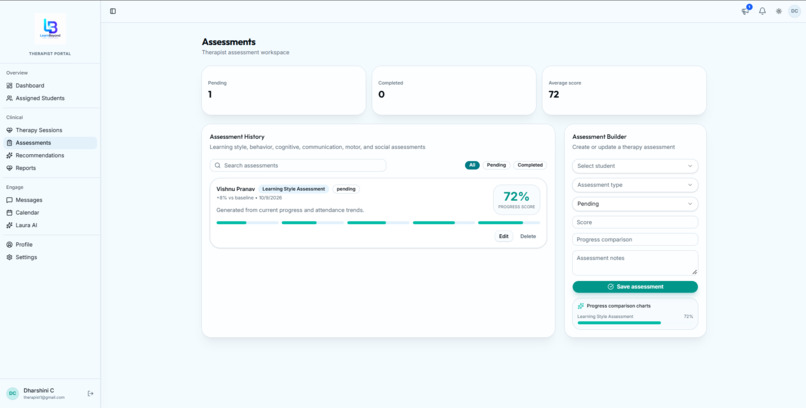Open Messages
The image size is (806, 408).
50,200
